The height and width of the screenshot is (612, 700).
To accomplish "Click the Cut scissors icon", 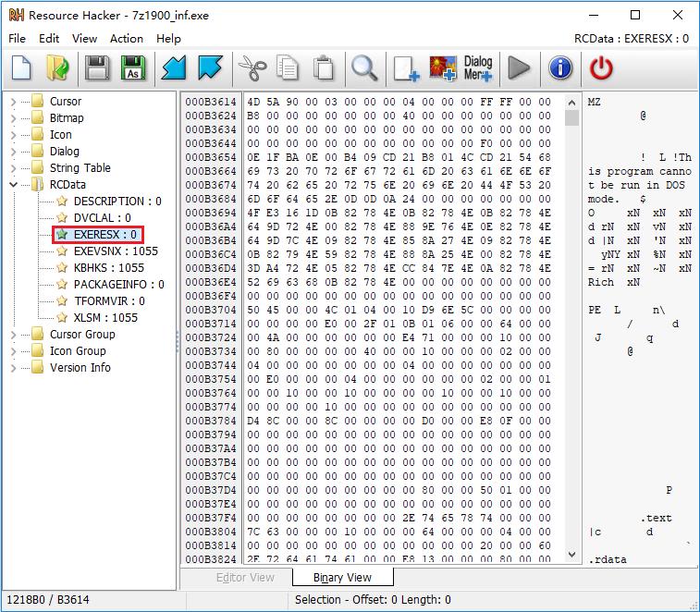I will coord(252,68).
